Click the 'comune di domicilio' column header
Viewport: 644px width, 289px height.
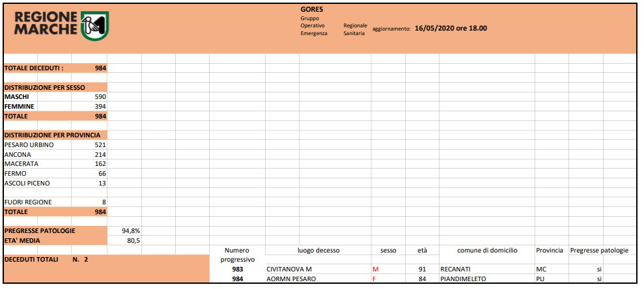click(x=487, y=250)
